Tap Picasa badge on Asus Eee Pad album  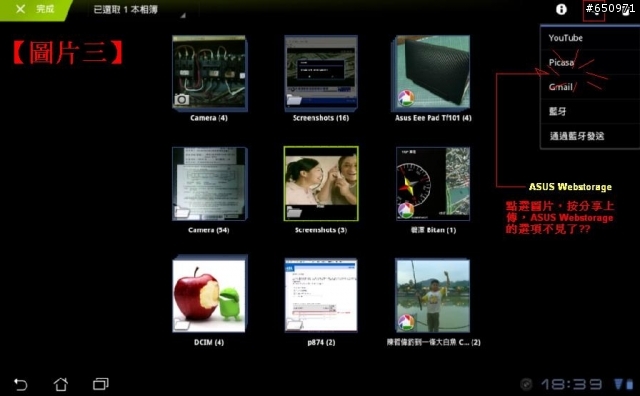(406, 98)
